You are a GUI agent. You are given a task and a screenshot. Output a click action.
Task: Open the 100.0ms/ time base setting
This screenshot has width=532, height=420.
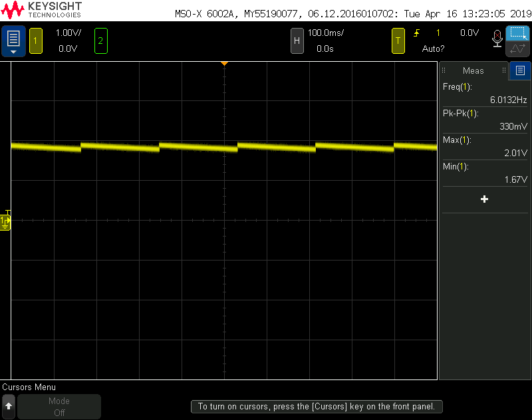(x=325, y=33)
